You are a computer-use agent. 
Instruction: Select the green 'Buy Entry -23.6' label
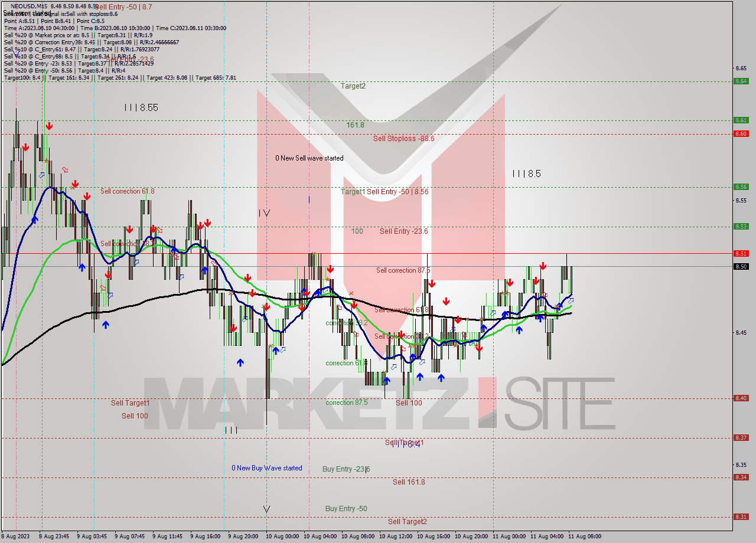click(346, 469)
